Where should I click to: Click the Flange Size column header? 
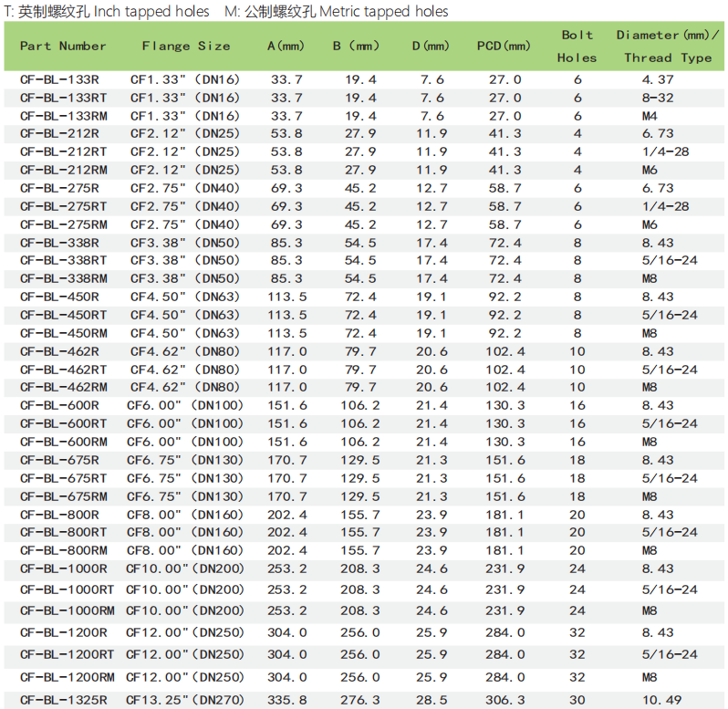point(185,46)
